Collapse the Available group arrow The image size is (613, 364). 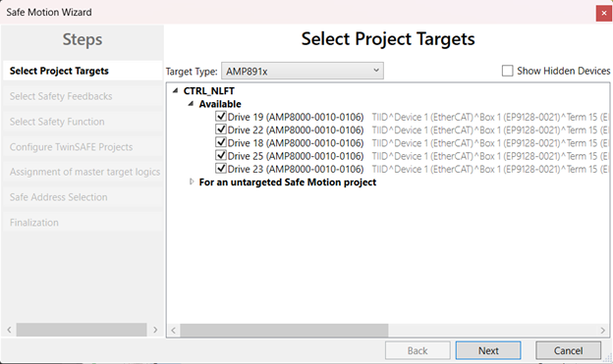[x=191, y=104]
